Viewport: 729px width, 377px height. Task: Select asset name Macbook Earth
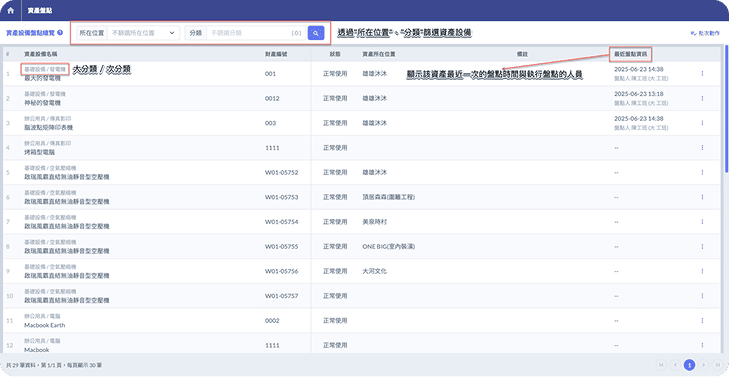point(45,325)
